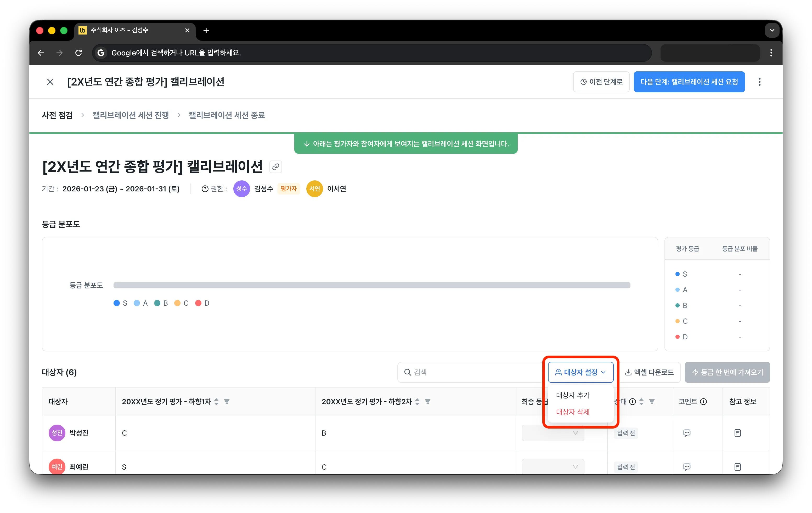Open reference info icon for 박성진 row

click(737, 433)
